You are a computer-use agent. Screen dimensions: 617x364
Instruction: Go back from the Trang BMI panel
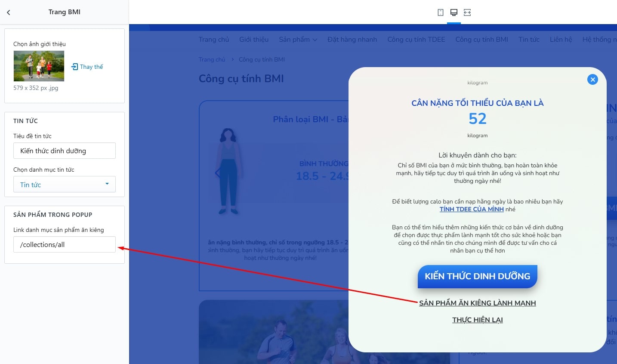(x=9, y=12)
